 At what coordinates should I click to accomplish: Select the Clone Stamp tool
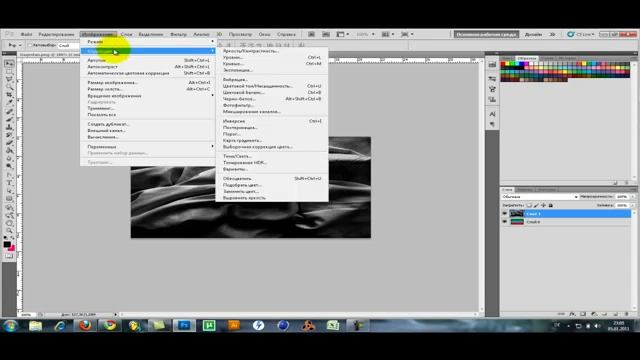pyautogui.click(x=9, y=127)
